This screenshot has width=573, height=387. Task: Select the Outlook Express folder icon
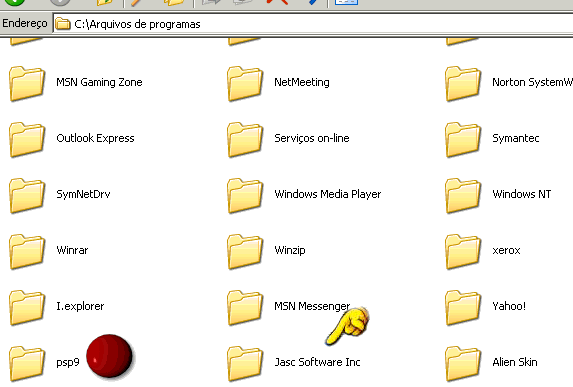pyautogui.click(x=27, y=139)
